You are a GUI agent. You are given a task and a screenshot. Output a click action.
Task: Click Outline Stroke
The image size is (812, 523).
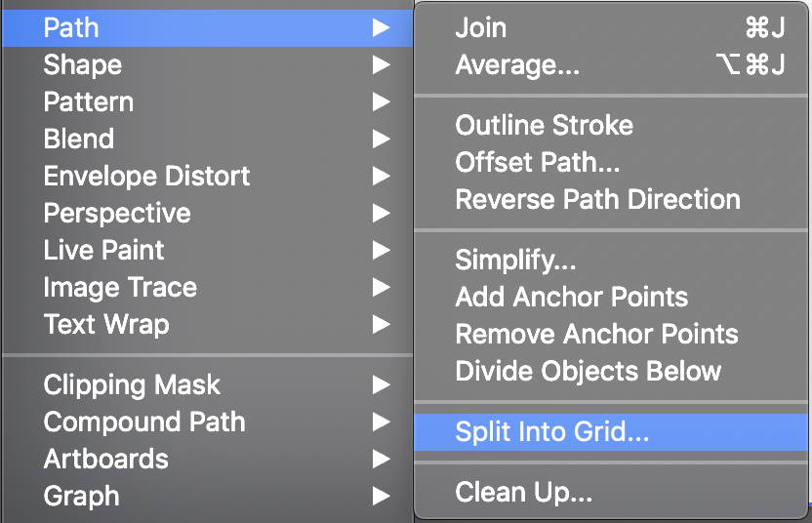[544, 126]
